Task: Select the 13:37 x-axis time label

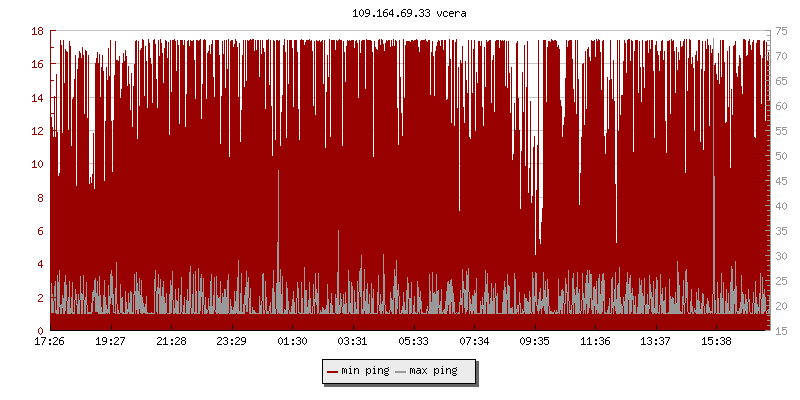Action: coord(655,341)
